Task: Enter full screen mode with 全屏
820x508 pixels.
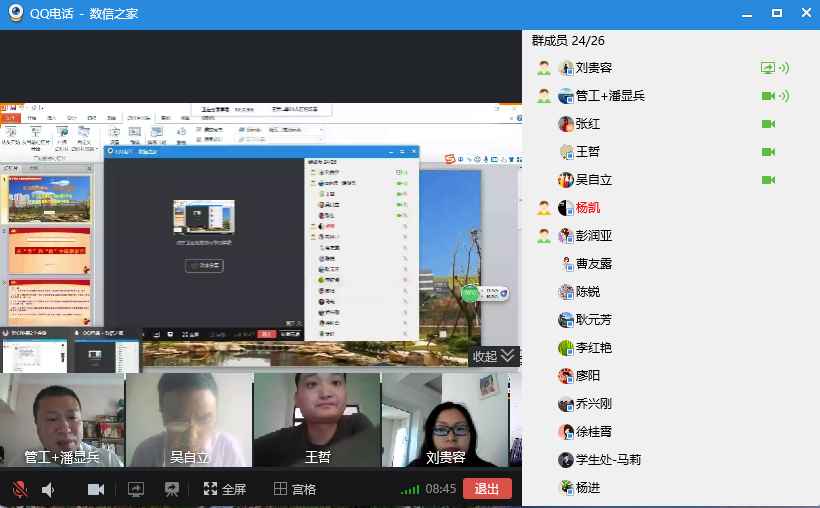Action: (225, 489)
